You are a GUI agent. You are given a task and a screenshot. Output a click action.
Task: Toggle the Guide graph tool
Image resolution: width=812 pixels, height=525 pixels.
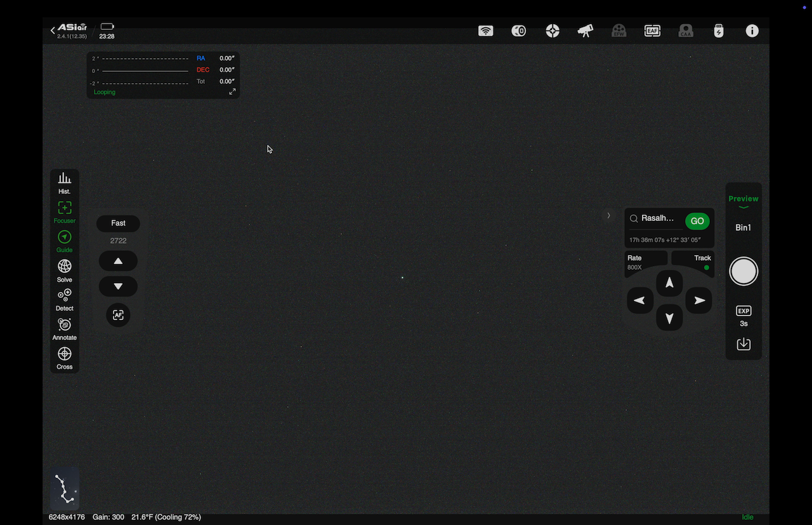65,242
